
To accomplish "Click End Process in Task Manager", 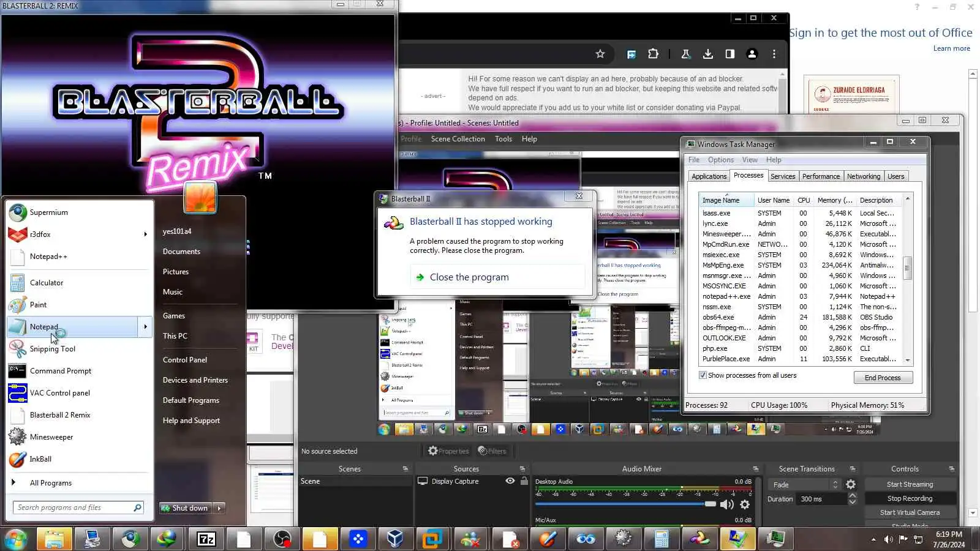I will coord(883,378).
